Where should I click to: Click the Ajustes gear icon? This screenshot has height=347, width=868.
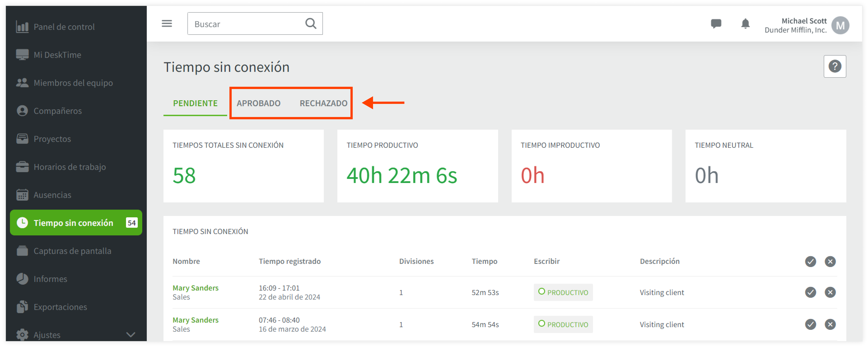(22, 334)
